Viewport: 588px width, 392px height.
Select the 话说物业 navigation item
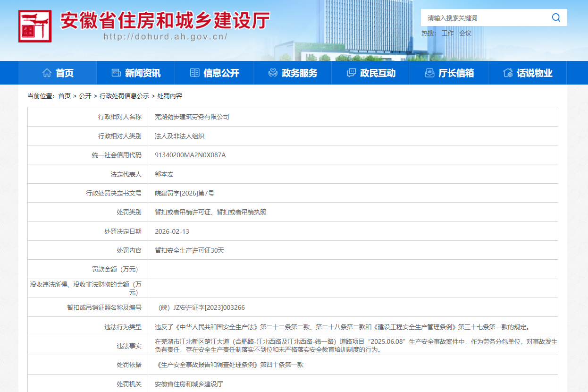click(534, 73)
